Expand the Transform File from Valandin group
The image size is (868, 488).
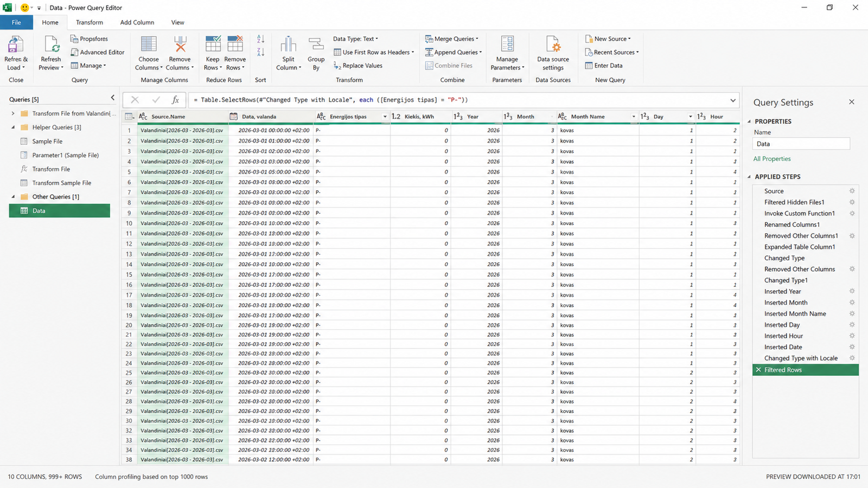click(13, 113)
